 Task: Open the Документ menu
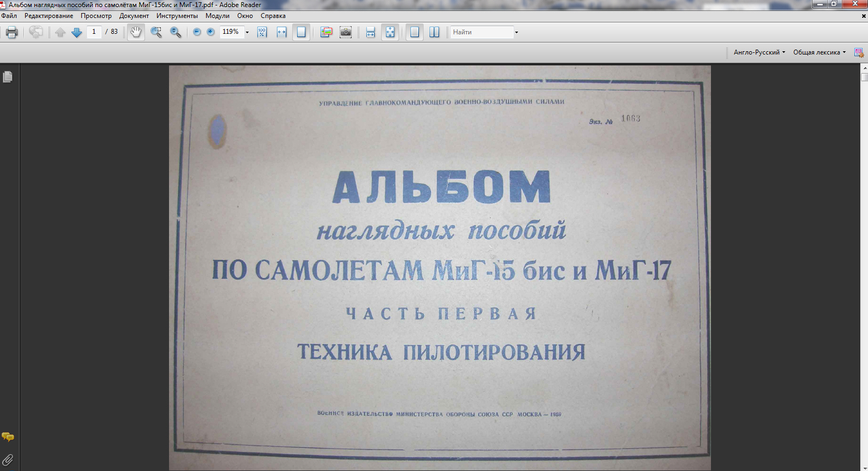(x=134, y=16)
